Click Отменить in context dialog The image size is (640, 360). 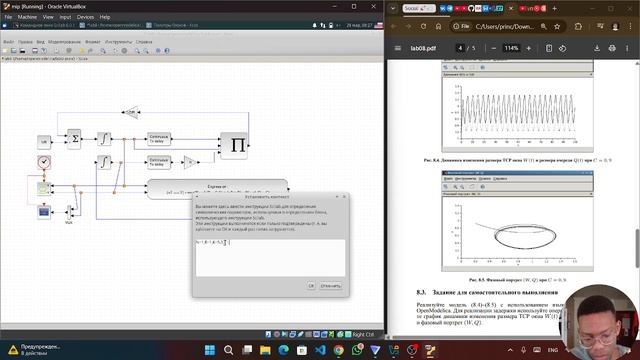click(331, 286)
